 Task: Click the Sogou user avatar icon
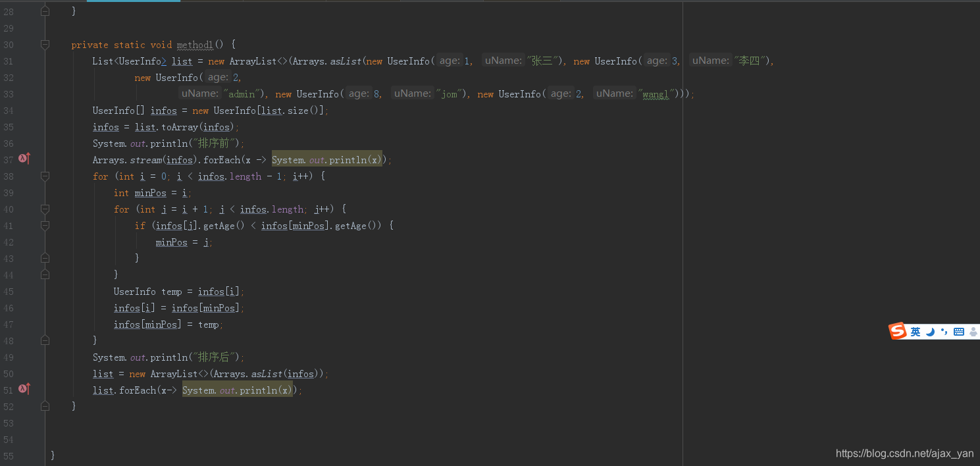[973, 332]
